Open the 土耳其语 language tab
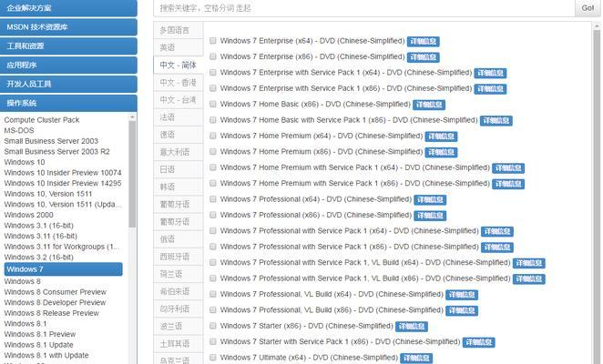Viewport: 603px width, 364px height. [178, 344]
